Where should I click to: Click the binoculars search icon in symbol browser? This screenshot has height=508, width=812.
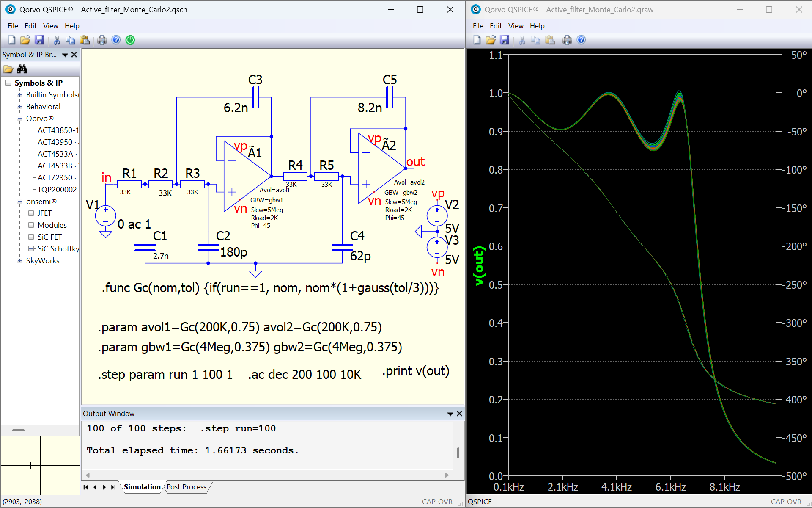[x=22, y=69]
